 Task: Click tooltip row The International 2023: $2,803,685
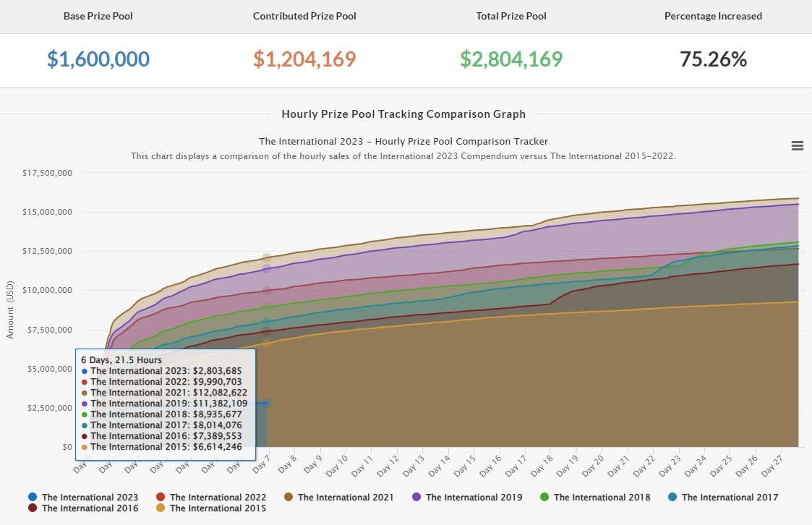pos(161,371)
